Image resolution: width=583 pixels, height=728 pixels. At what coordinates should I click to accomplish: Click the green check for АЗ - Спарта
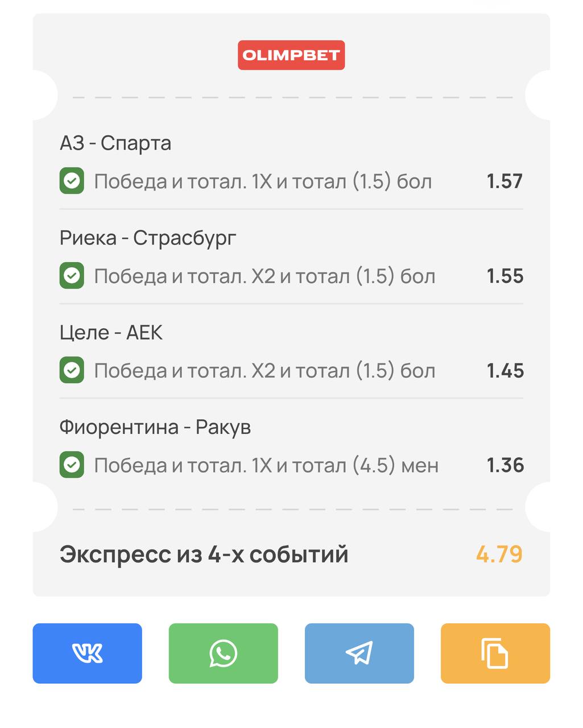(72, 181)
